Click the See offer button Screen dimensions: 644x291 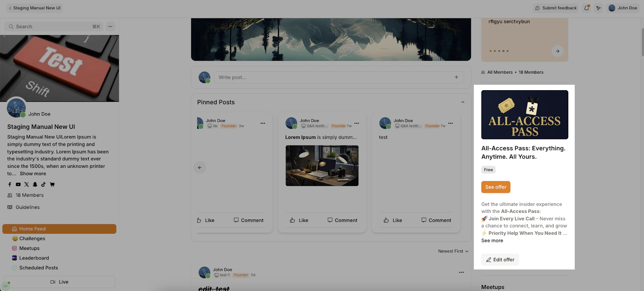[496, 187]
